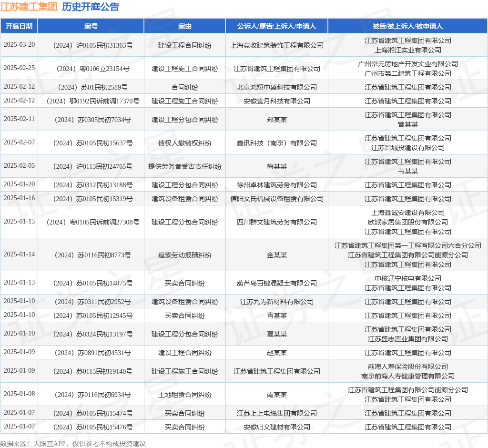Viewport: 488px width, 448px height.
Task: Click defendant 前海人寿保险股份有限公司
Action: [x=408, y=367]
